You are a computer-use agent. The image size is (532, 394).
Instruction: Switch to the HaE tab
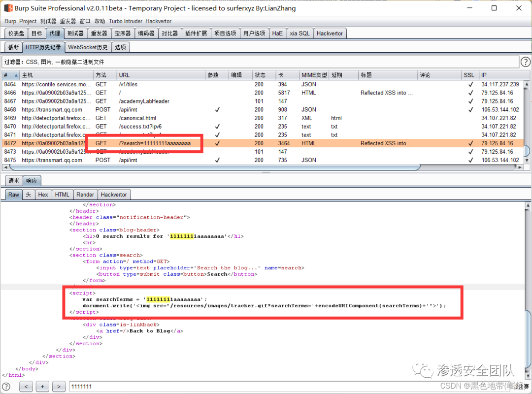(x=277, y=33)
